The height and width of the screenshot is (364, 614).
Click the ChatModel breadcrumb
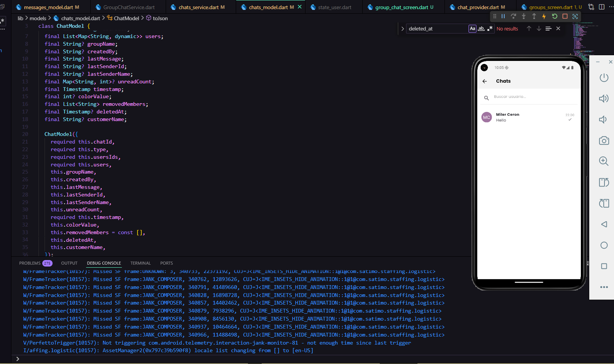[x=126, y=18]
